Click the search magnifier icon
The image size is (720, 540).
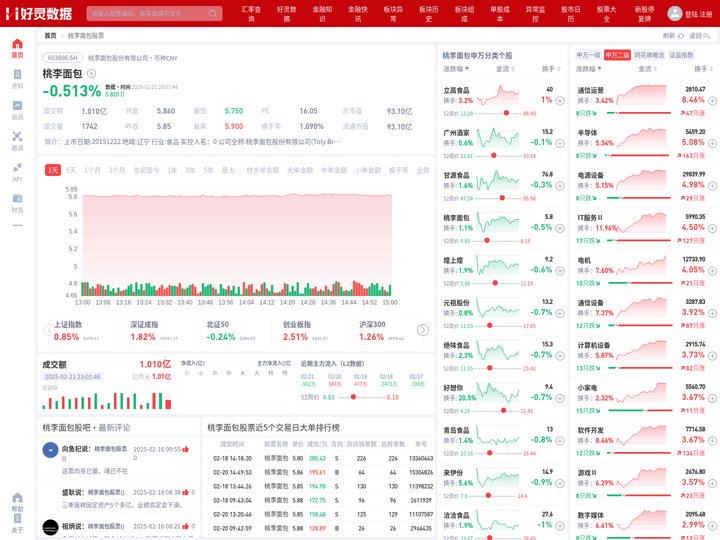[x=213, y=13]
